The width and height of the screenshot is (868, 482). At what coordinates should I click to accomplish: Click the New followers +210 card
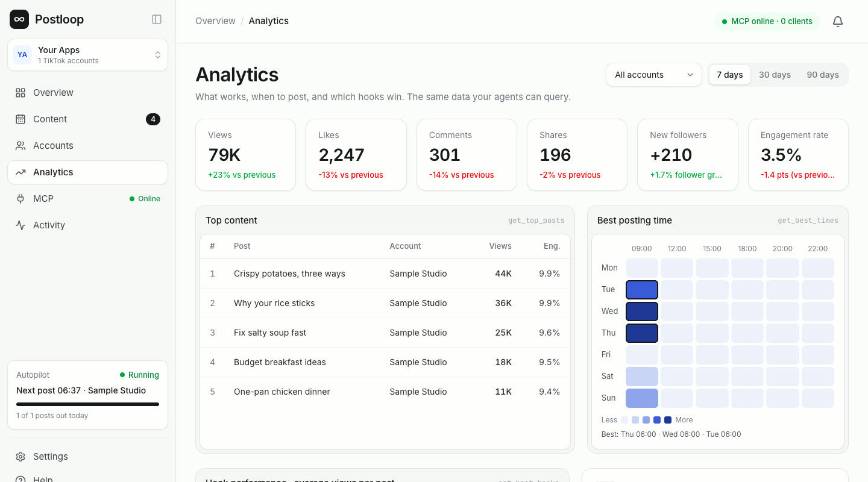click(688, 155)
